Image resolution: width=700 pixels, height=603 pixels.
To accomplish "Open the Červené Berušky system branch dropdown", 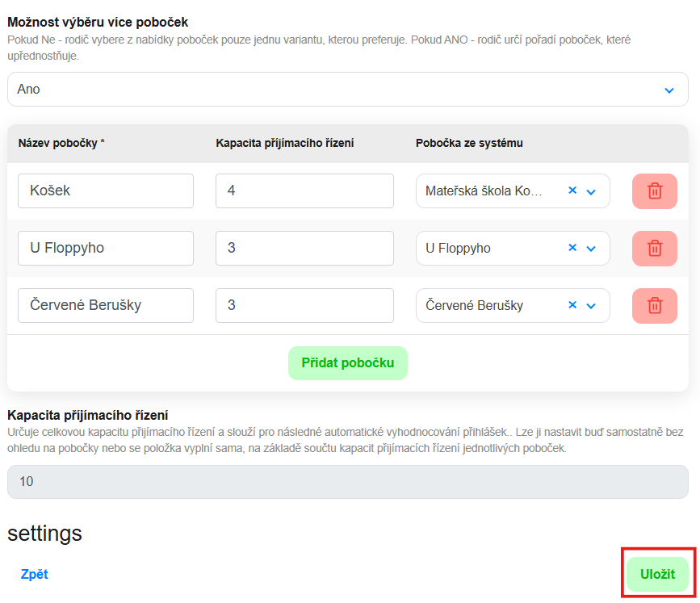I will (x=591, y=307).
